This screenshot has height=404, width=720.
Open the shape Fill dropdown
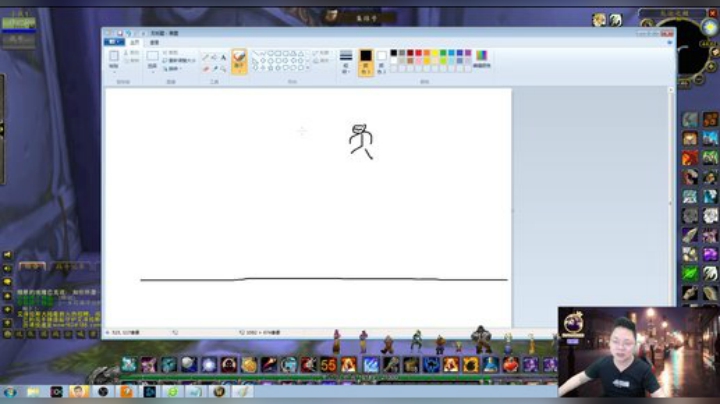(321, 61)
